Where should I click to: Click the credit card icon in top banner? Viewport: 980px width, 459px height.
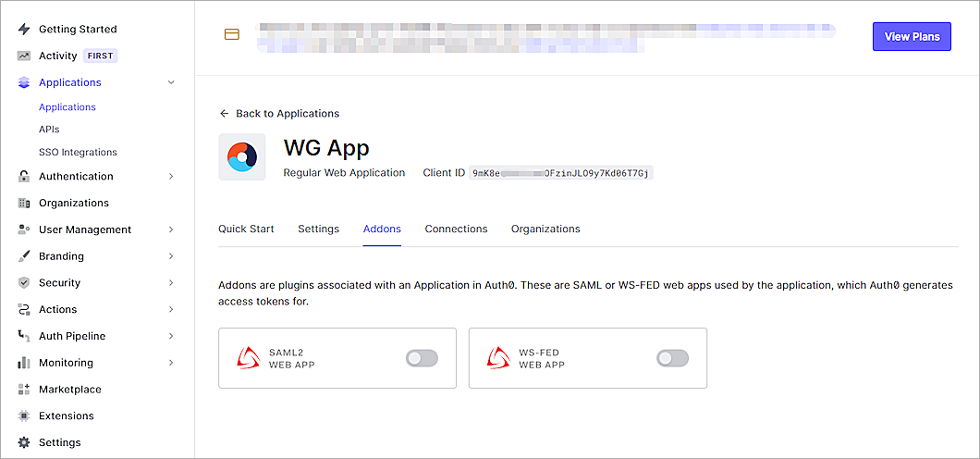232,34
